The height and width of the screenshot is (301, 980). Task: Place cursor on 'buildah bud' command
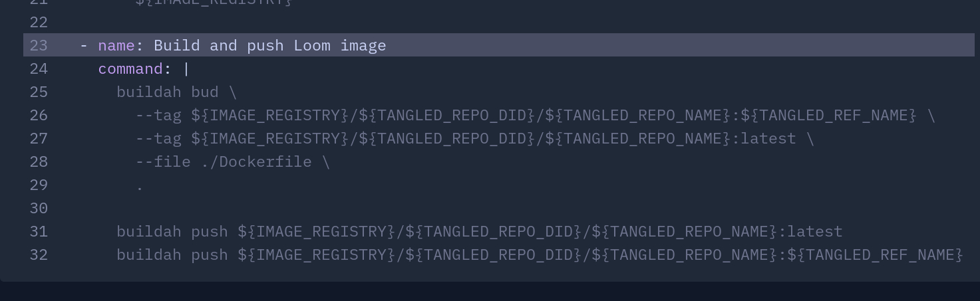click(x=167, y=92)
